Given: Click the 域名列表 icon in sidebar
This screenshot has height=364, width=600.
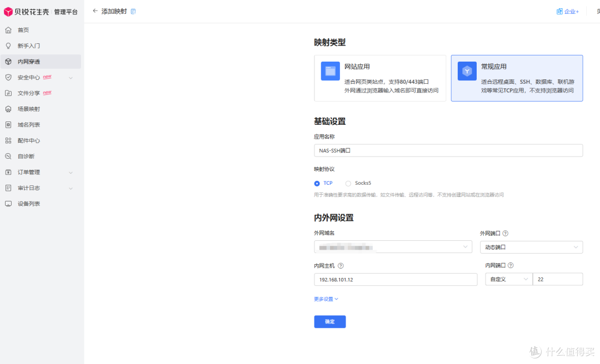Looking at the screenshot, I should pos(8,125).
